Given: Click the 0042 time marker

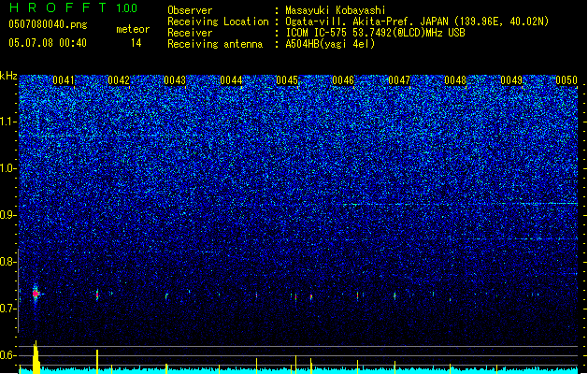Looking at the screenshot, I should point(119,80).
